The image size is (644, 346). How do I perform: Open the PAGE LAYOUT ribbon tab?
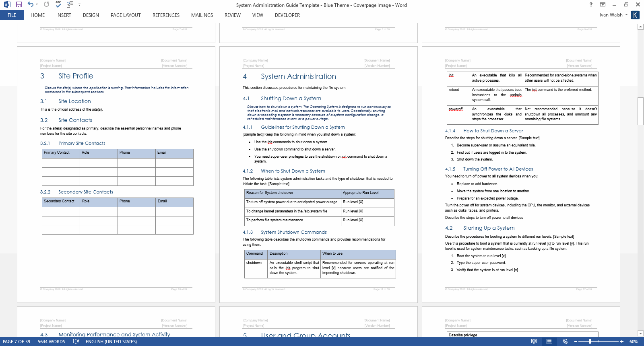126,15
